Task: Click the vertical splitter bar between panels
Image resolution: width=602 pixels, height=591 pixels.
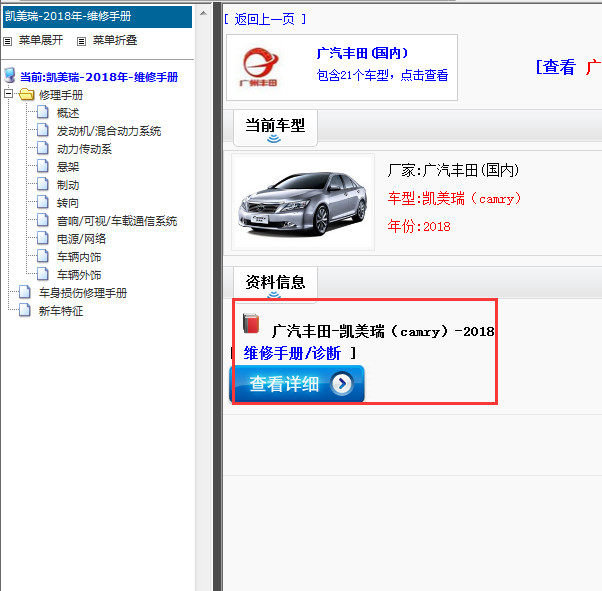Action: tap(217, 296)
